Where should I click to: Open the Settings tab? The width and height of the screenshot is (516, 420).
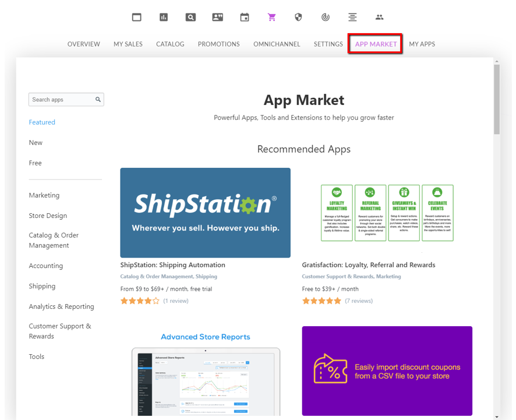click(328, 44)
